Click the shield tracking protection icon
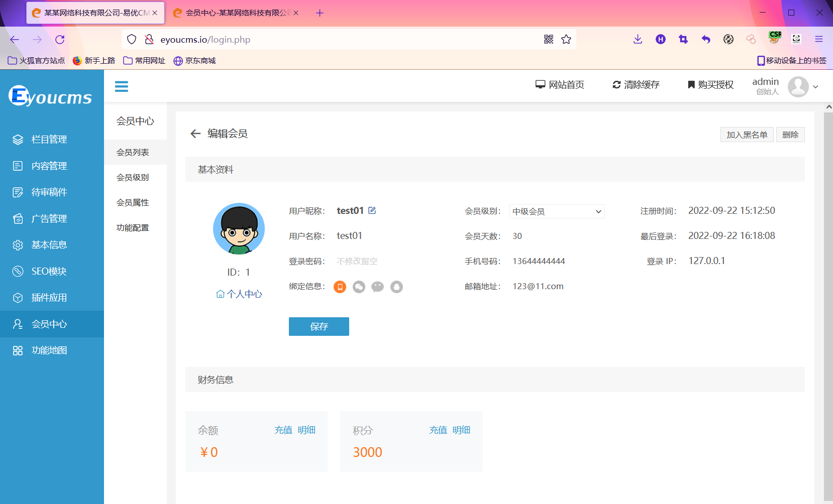 132,39
